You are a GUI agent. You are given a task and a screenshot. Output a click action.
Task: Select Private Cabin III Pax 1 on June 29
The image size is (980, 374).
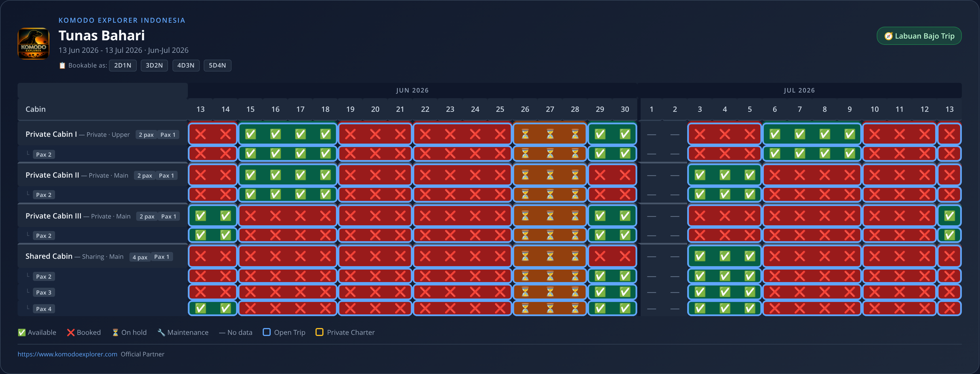pos(600,216)
